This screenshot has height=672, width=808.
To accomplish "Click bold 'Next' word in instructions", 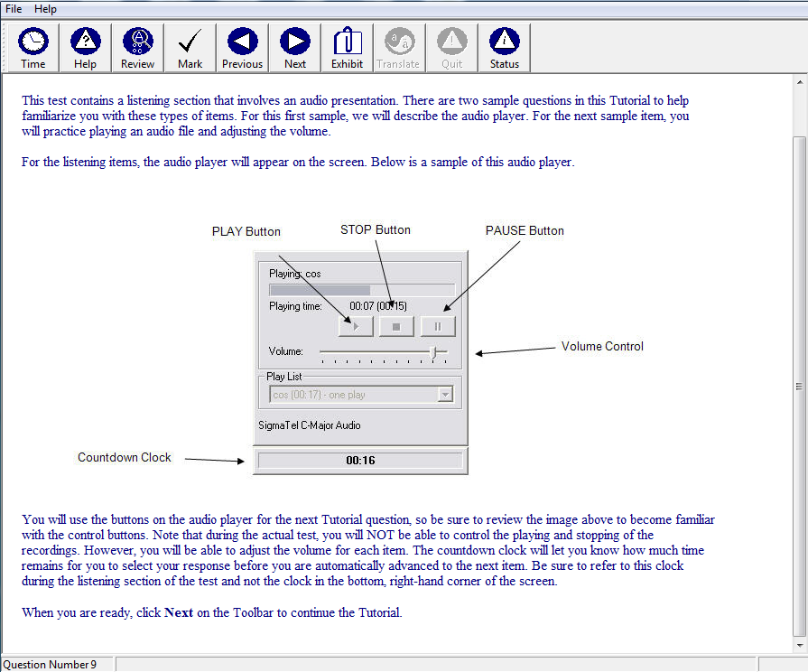I will (x=178, y=612).
